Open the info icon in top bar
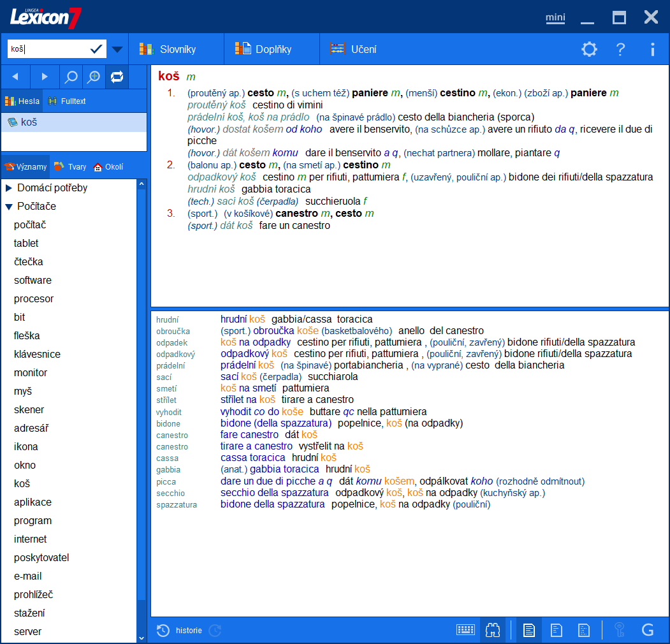The image size is (670, 644). click(x=653, y=49)
